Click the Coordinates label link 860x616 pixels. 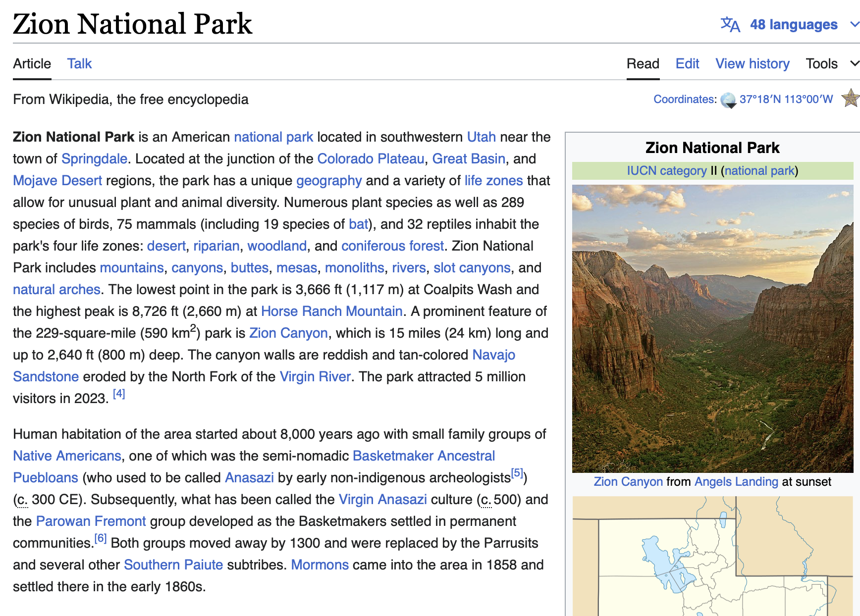[x=684, y=99]
